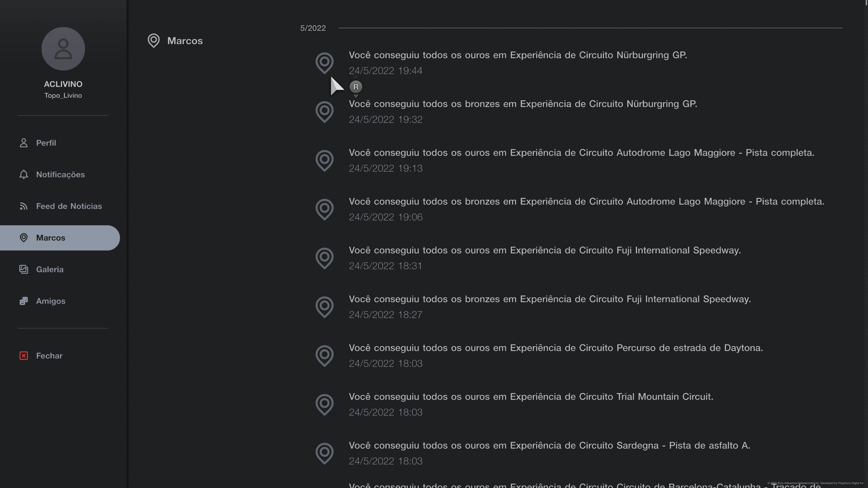This screenshot has height=488, width=868.
Task: Click the Topo_Livino ID text
Action: tap(63, 96)
